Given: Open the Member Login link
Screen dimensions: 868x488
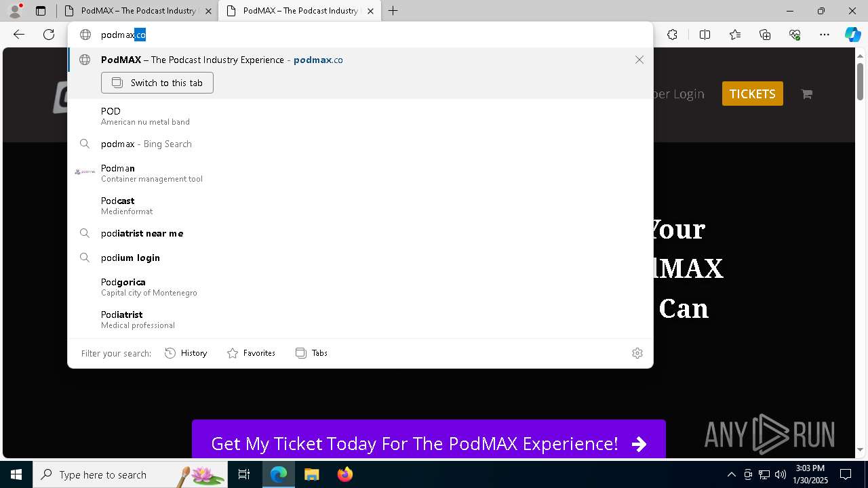Looking at the screenshot, I should [679, 94].
